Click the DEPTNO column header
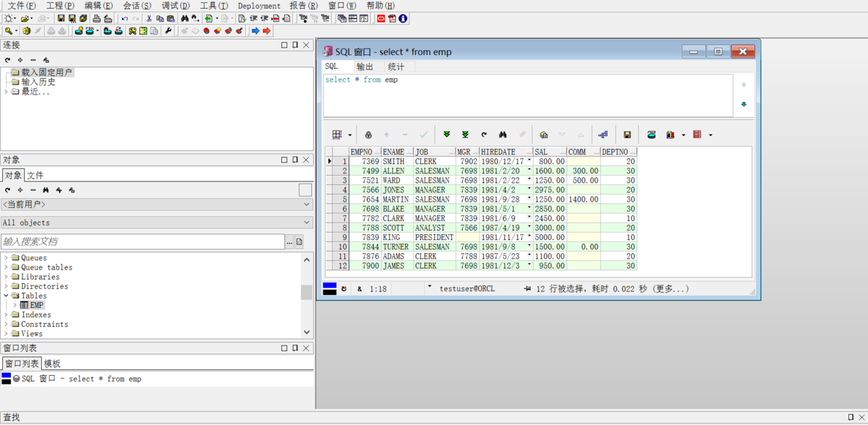The width and height of the screenshot is (868, 425). [x=618, y=152]
